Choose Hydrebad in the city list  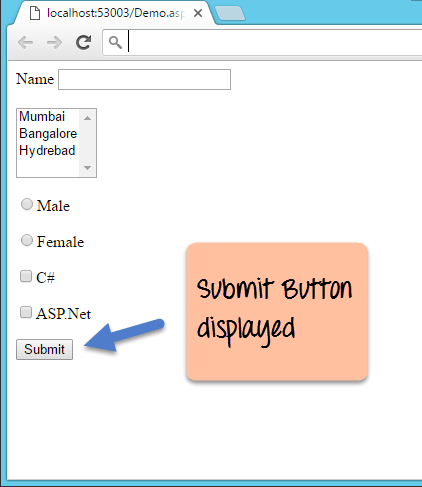click(x=48, y=151)
